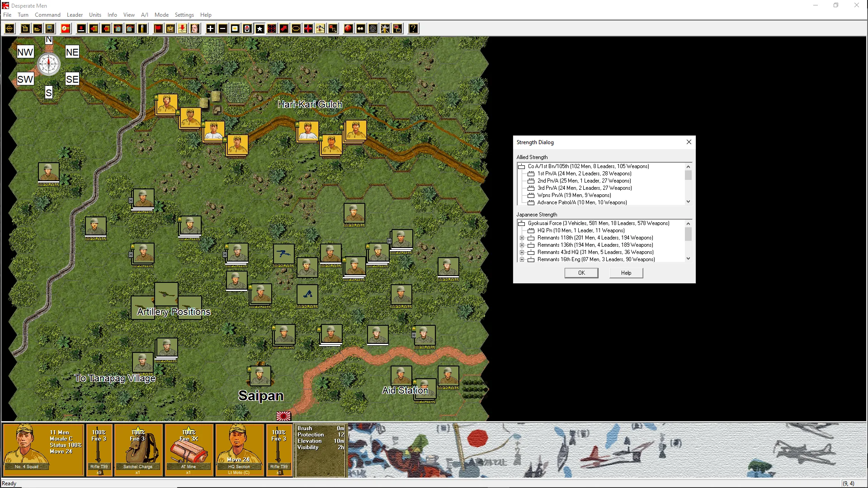This screenshot has height=488, width=868.
Task: Click the save floppy disk toolbar icon
Action: click(50, 29)
